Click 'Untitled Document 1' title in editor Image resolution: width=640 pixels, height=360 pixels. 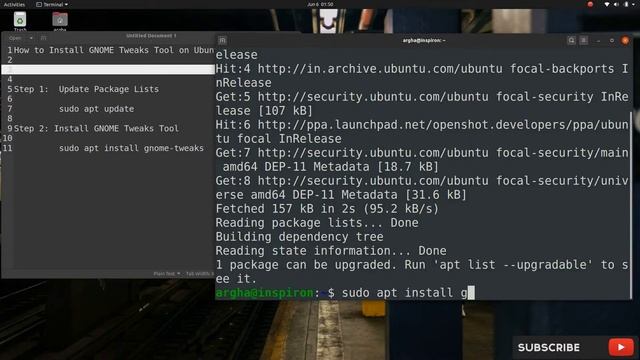tap(151, 36)
